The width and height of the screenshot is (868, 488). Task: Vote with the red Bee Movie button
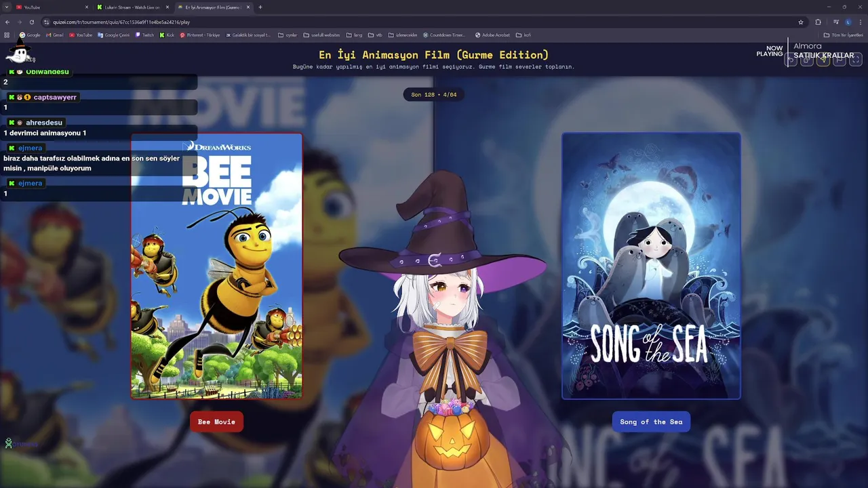tap(216, 422)
